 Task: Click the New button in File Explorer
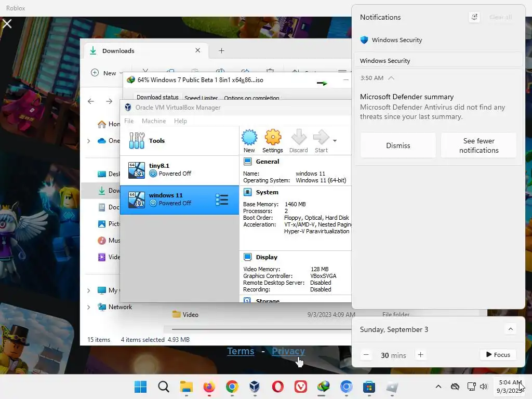[x=106, y=73]
